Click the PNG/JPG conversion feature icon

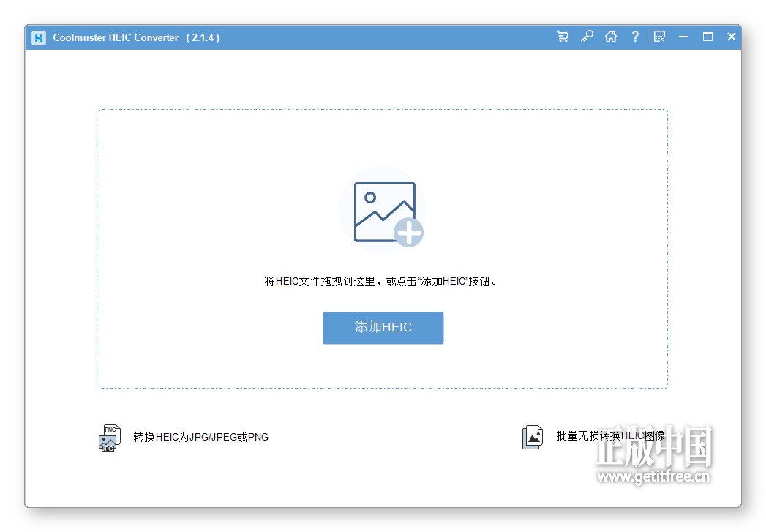[x=110, y=437]
